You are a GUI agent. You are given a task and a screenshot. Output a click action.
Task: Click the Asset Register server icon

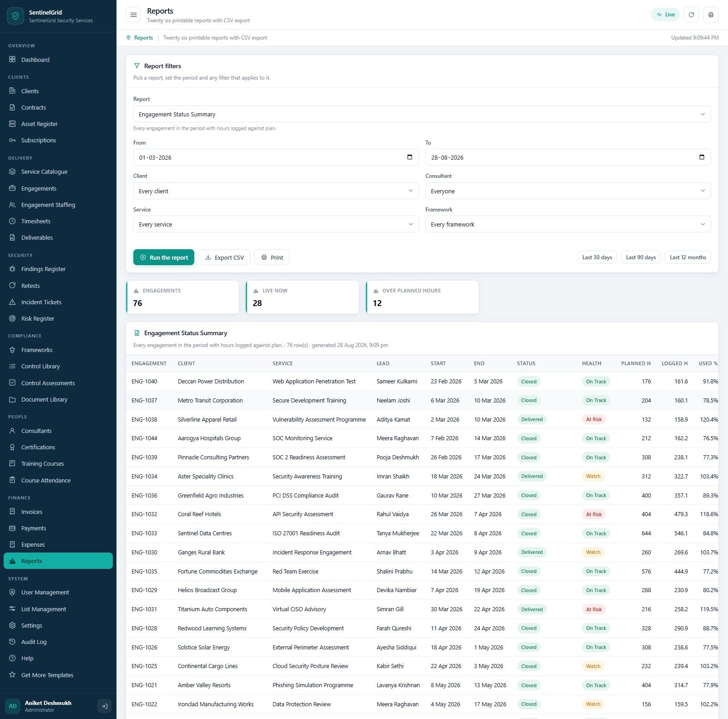pos(12,124)
